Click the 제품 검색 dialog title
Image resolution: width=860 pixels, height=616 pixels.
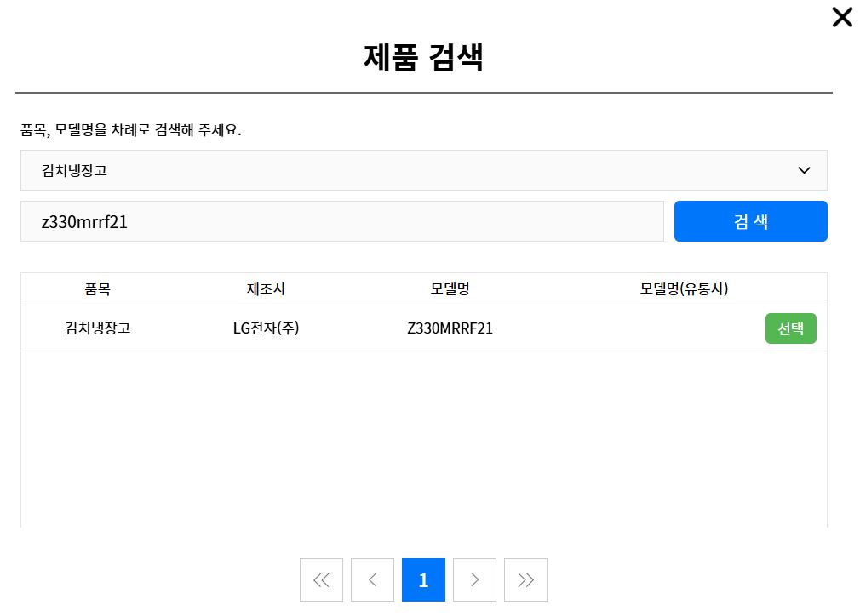point(423,58)
